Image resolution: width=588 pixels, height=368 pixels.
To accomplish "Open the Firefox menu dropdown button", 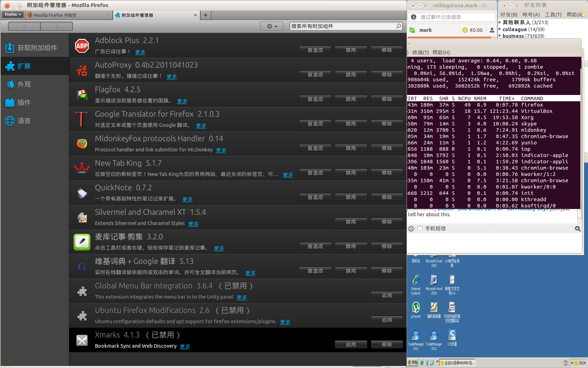I will [13, 14].
